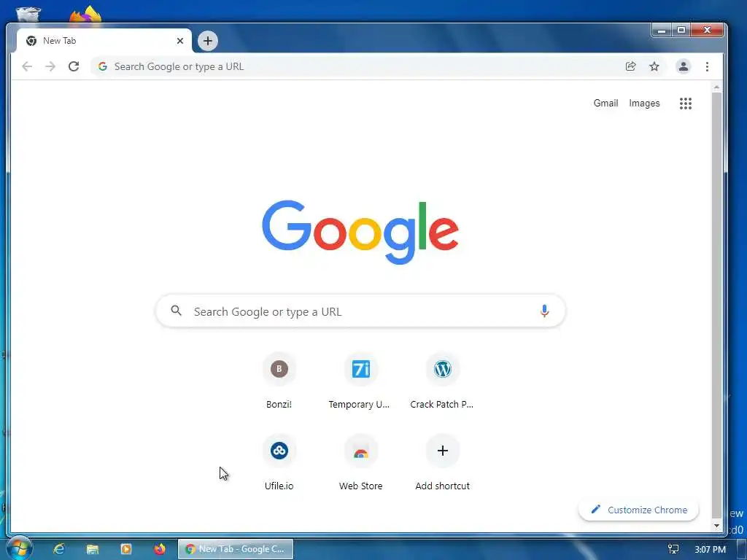Open the Crack Patch P... shortcut
747x560 pixels.
(443, 381)
